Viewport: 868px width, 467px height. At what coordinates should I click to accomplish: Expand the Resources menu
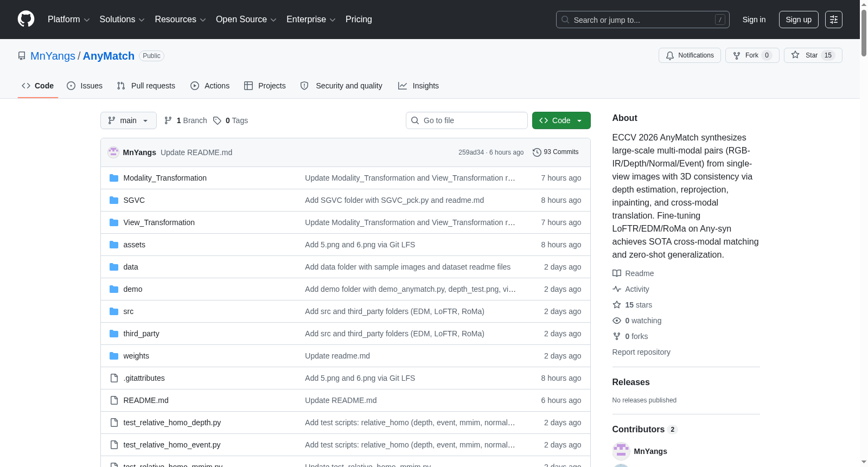[x=181, y=20]
